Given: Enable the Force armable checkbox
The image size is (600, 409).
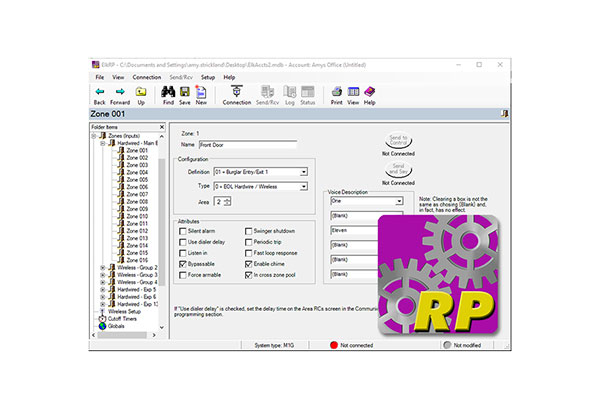Looking at the screenshot, I should pos(183,275).
